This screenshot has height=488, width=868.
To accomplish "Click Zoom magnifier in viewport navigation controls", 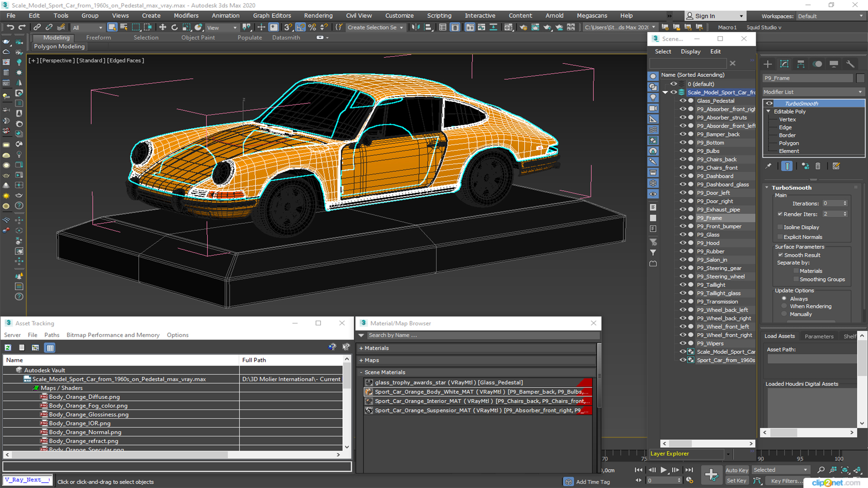I will click(x=821, y=470).
